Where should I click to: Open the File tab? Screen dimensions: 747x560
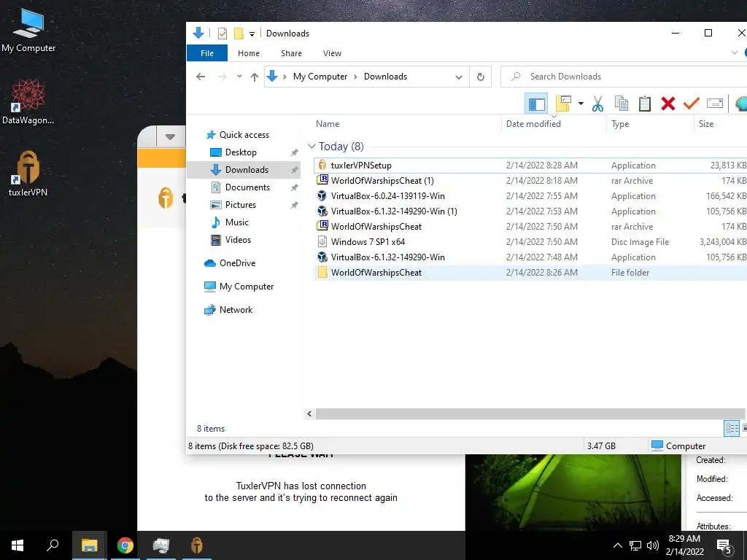[x=206, y=53]
